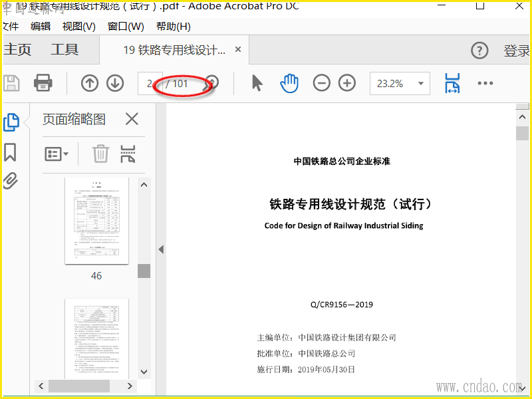Select page 46 thumbnail
Viewport: 532px width, 399px height.
[x=96, y=221]
